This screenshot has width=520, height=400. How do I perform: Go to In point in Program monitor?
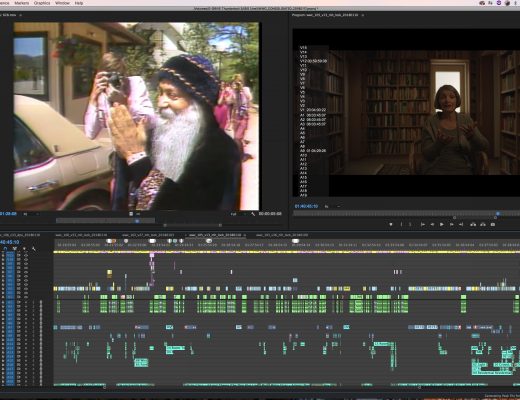[423, 225]
